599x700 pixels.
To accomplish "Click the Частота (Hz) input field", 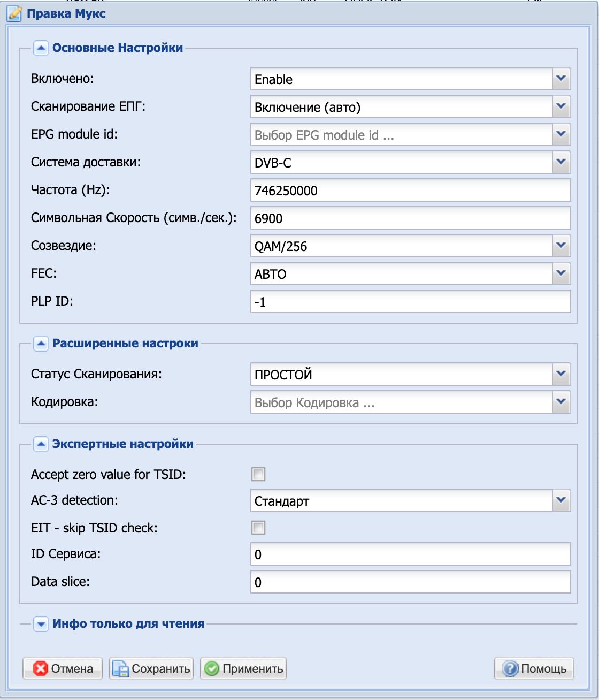I will [410, 190].
